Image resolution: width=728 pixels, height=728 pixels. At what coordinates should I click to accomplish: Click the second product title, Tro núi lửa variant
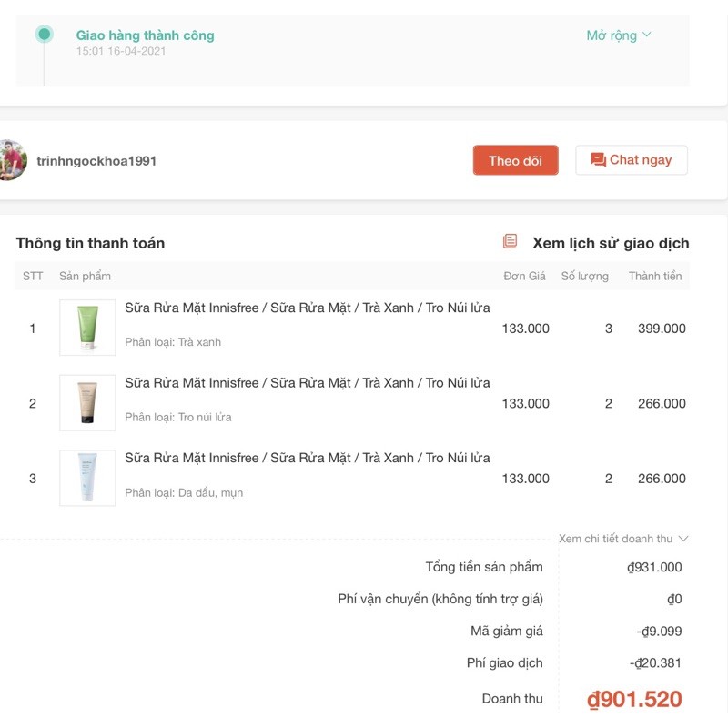pos(307,383)
